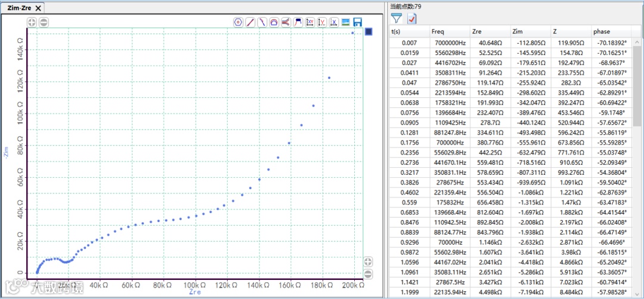Image resolution: width=644 pixels, height=299 pixels.
Task: Click the Freq column header
Action: 449,31
